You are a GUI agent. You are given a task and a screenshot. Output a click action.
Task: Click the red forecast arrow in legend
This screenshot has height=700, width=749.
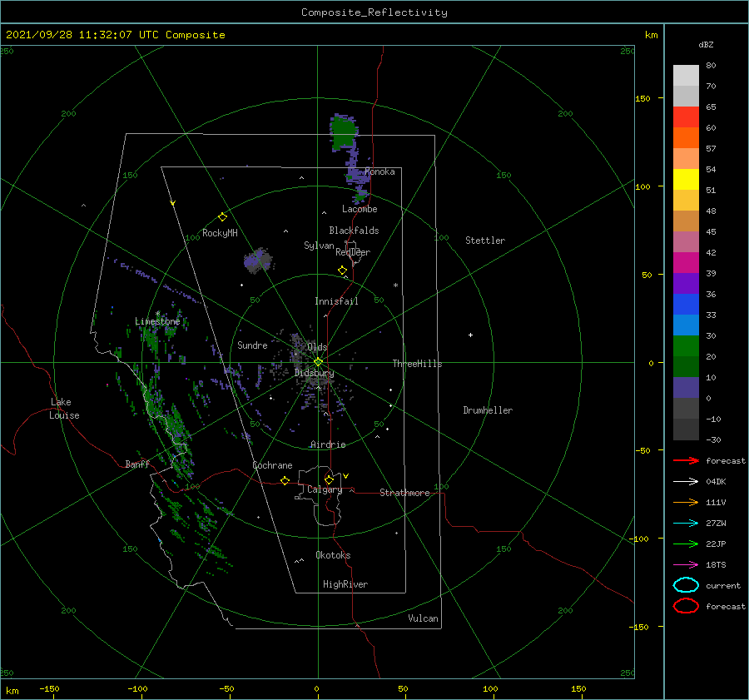pos(686,460)
